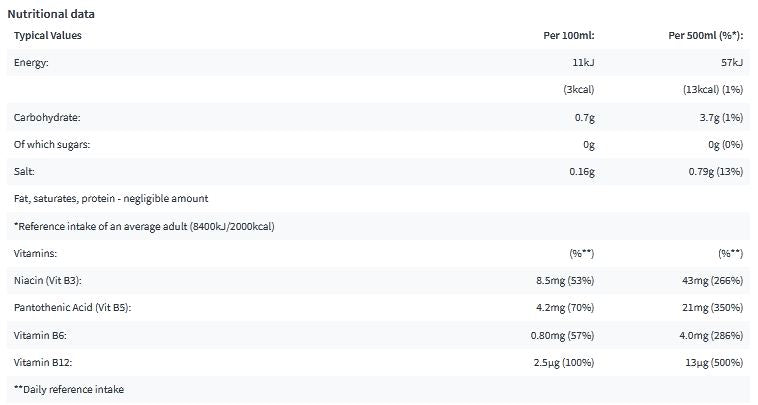Select the Carbohydrate row label
758x405 pixels.
click(x=47, y=117)
